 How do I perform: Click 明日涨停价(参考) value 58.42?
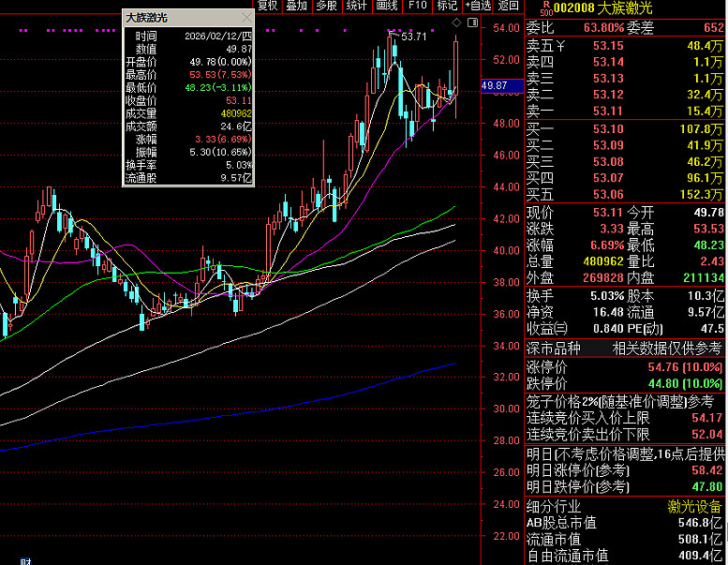(707, 470)
